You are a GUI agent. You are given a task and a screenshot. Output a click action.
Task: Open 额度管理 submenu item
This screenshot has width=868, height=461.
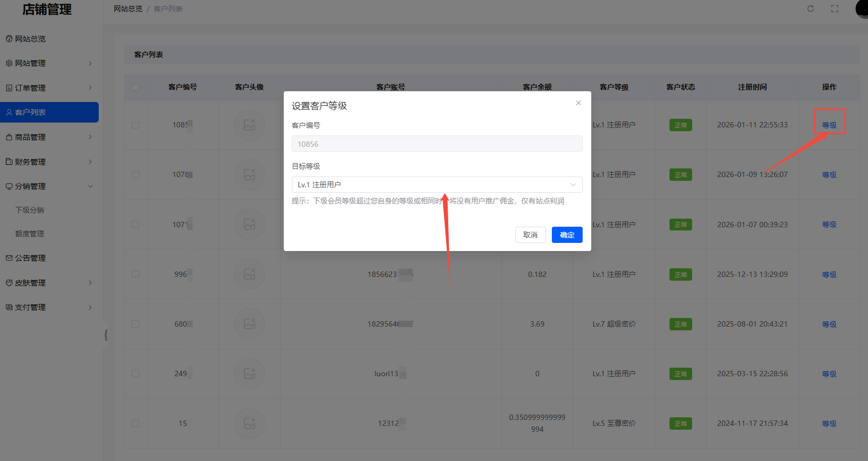30,234
